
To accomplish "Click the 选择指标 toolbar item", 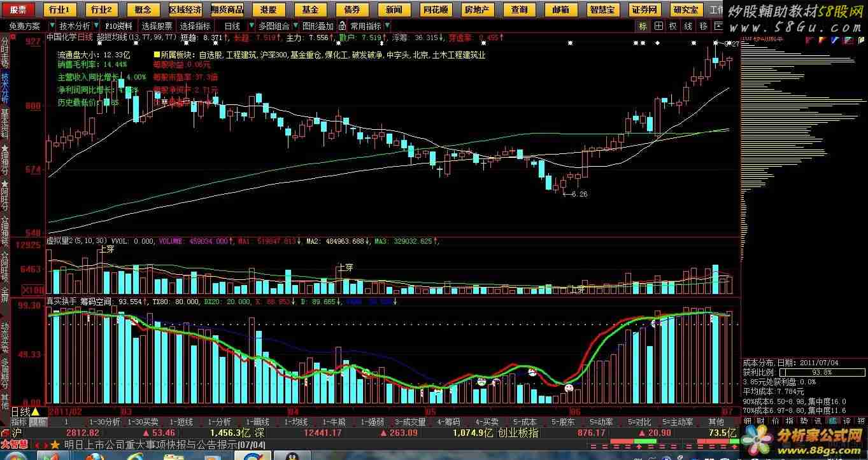I will coord(195,26).
